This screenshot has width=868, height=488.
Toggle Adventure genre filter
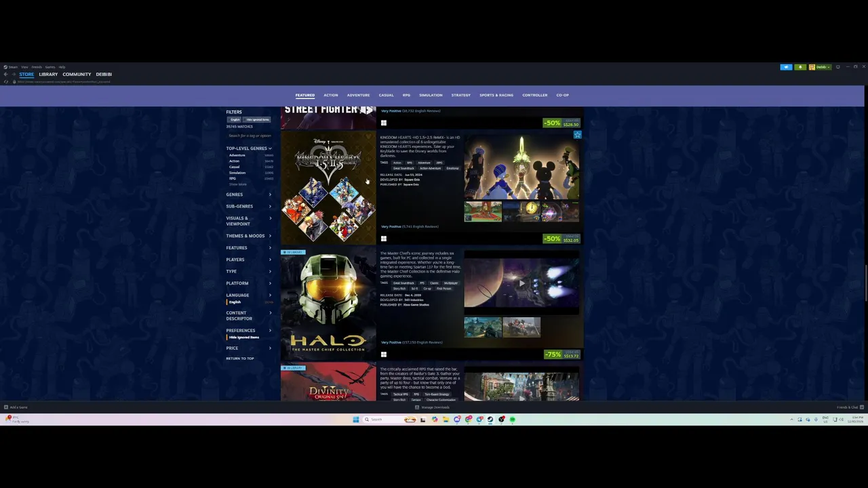(x=237, y=155)
